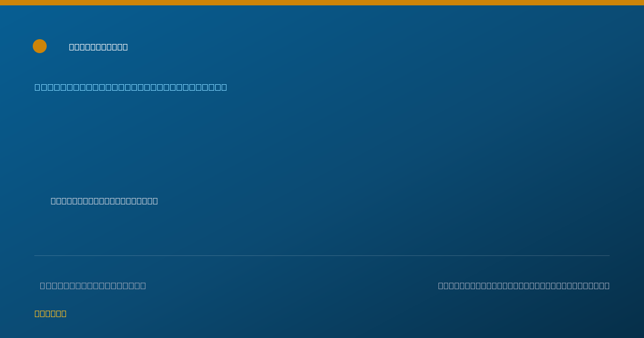
Task: Select the white heading text beside the orange circle
Action: (x=98, y=47)
